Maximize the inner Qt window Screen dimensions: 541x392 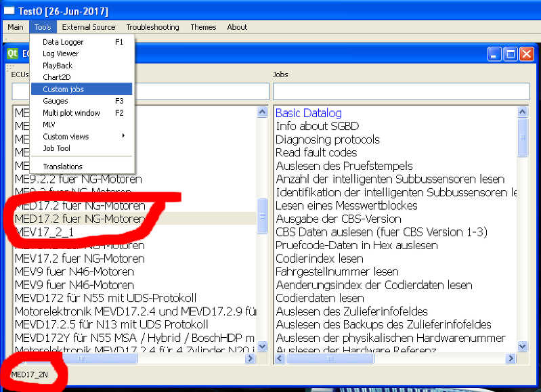(511, 54)
